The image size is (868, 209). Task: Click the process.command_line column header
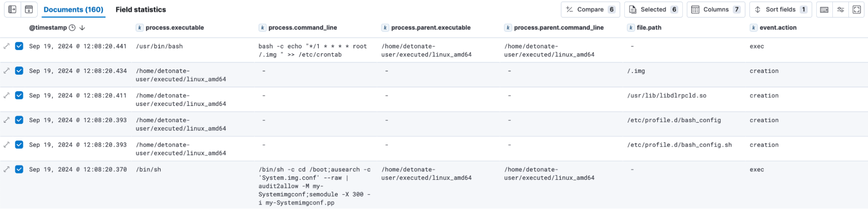tap(302, 28)
